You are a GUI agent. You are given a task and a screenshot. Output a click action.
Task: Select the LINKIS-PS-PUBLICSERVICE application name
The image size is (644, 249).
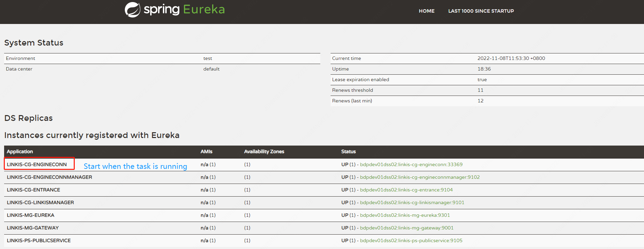(x=39, y=240)
